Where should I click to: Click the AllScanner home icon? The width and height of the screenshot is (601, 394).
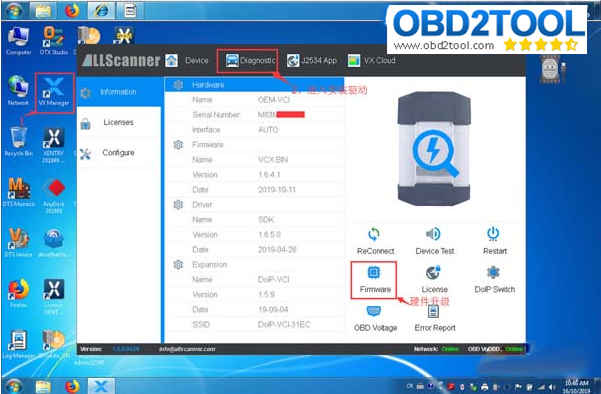pyautogui.click(x=171, y=61)
